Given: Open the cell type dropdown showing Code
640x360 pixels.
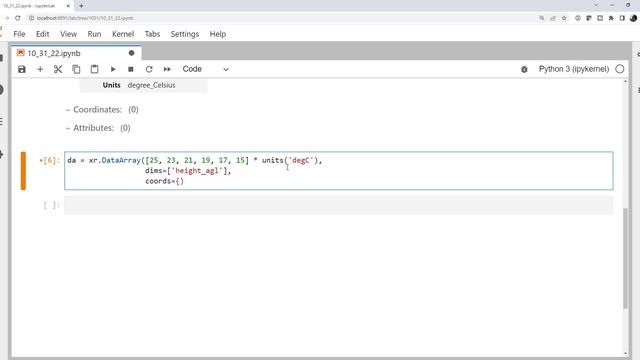Looking at the screenshot, I should pos(205,69).
